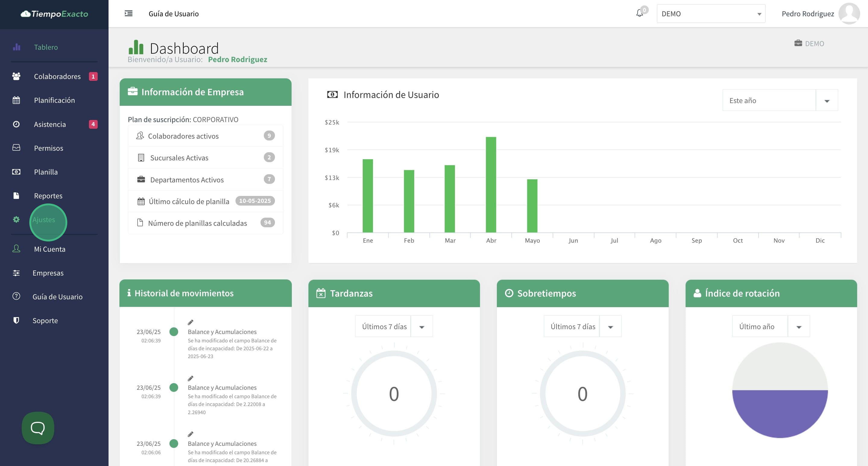Open the Ajustes menu item
868x466 pixels.
(x=44, y=220)
